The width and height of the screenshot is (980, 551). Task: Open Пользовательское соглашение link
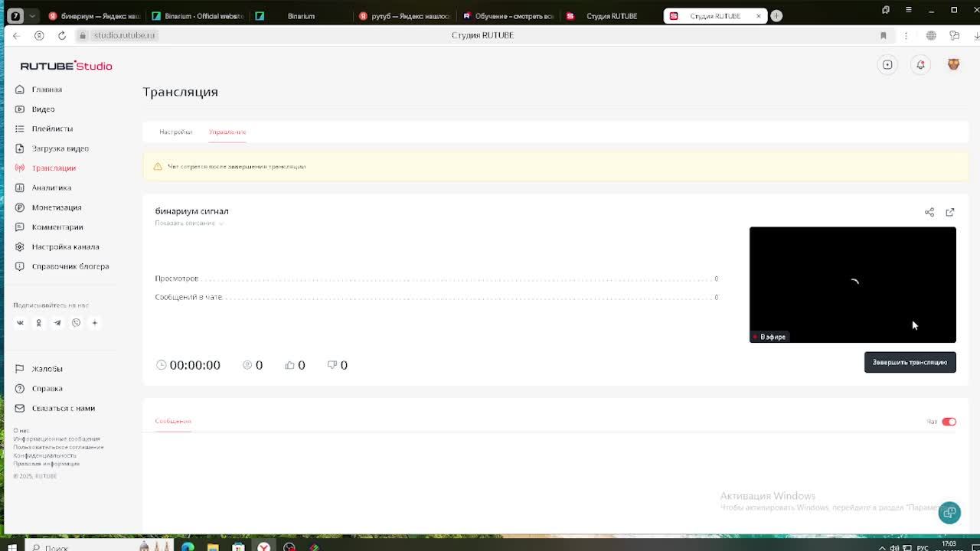pyautogui.click(x=58, y=448)
